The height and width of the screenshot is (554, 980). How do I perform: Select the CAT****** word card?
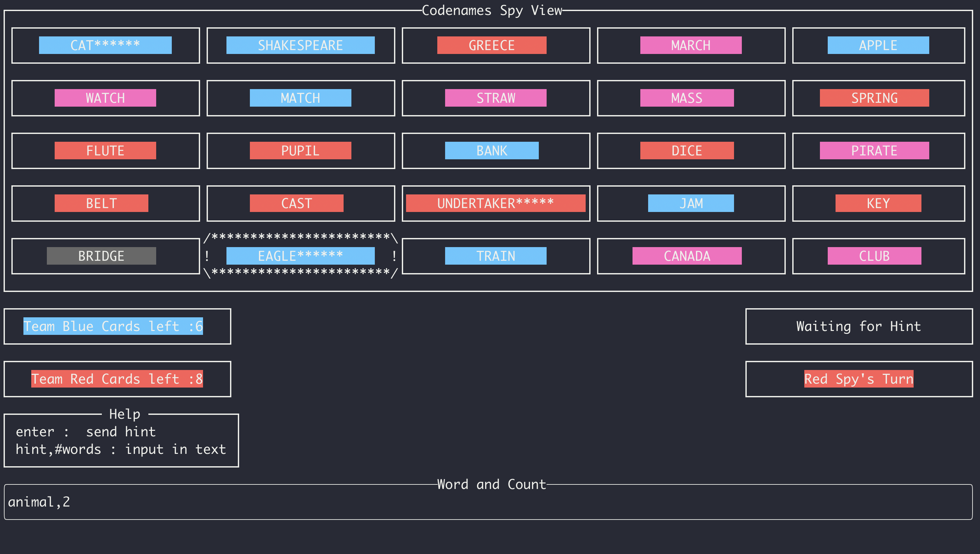[x=105, y=45]
